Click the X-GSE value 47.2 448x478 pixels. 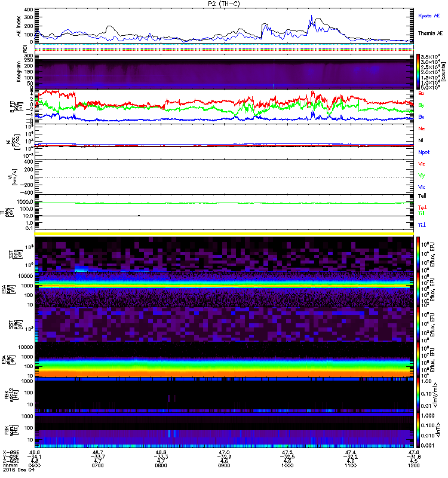pyautogui.click(x=287, y=452)
